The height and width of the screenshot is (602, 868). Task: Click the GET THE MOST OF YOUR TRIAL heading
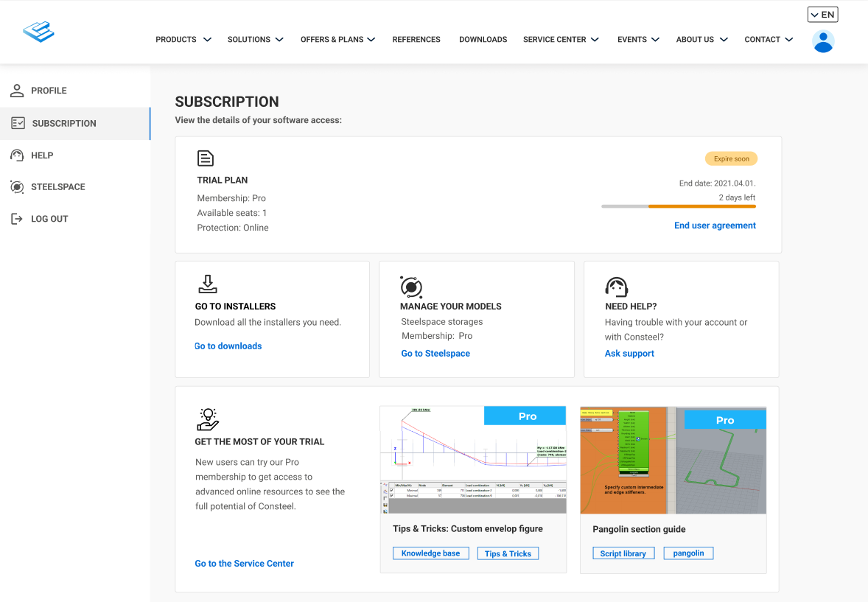coord(259,442)
